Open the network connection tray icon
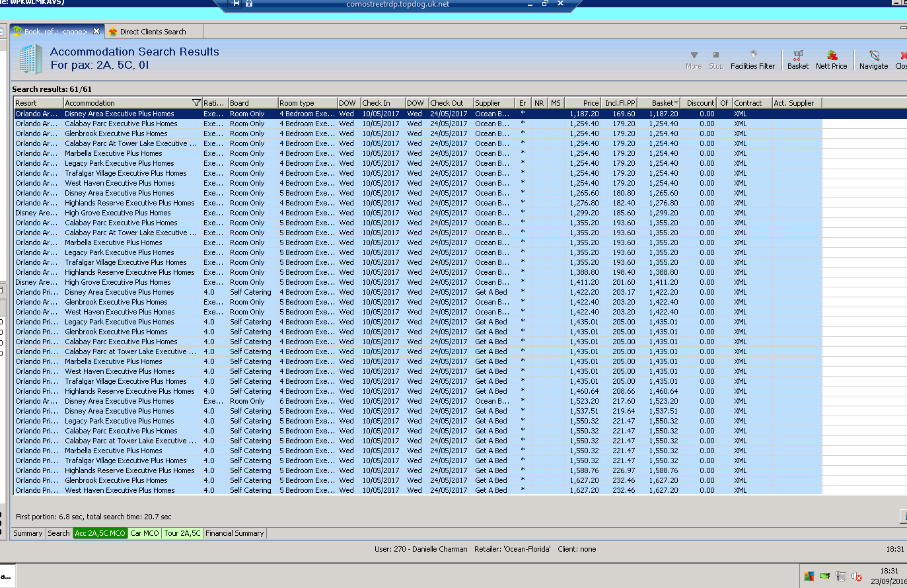Image resolution: width=907 pixels, height=588 pixels. 841,576
